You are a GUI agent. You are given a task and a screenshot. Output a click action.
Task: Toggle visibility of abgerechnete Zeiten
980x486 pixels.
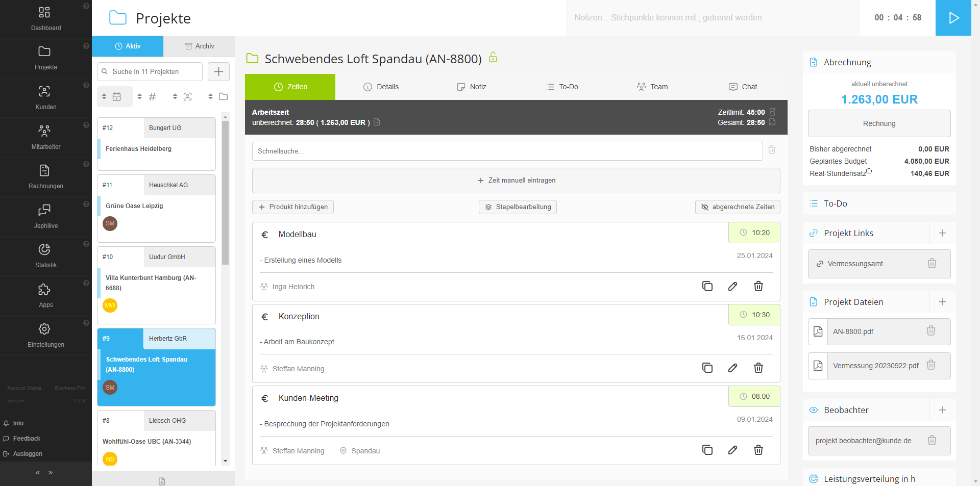(x=737, y=207)
